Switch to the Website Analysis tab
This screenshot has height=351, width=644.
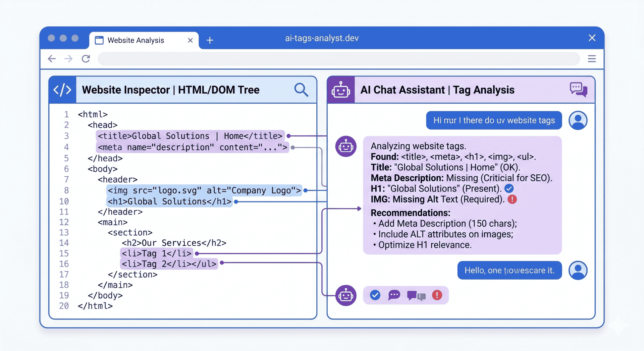136,41
